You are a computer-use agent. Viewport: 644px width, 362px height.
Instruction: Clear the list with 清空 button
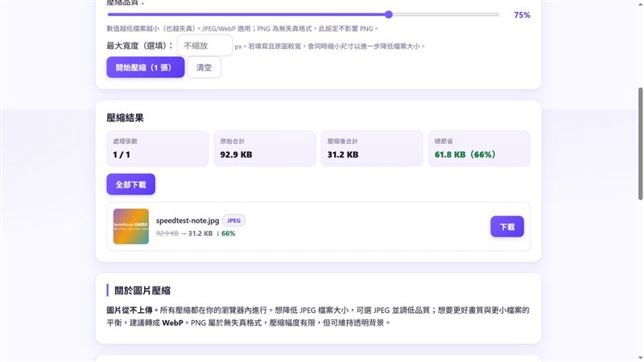coord(204,68)
